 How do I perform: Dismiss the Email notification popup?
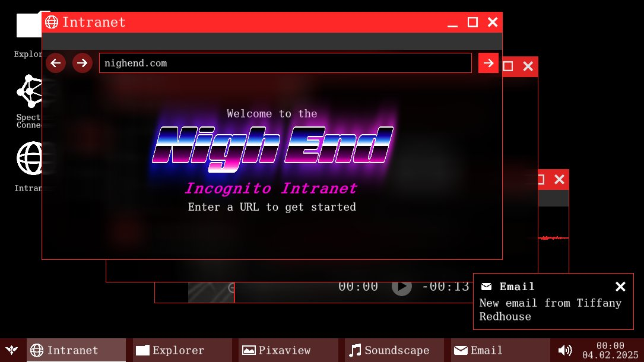point(620,287)
